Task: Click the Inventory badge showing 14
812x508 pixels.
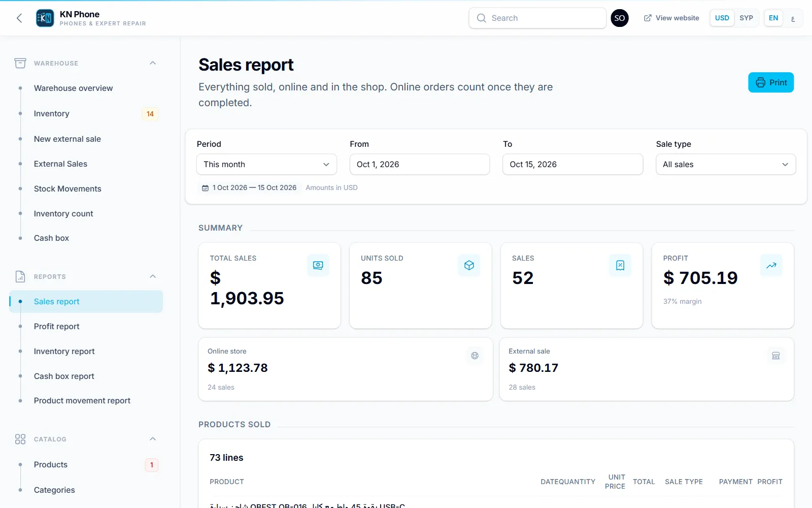Action: pos(150,114)
